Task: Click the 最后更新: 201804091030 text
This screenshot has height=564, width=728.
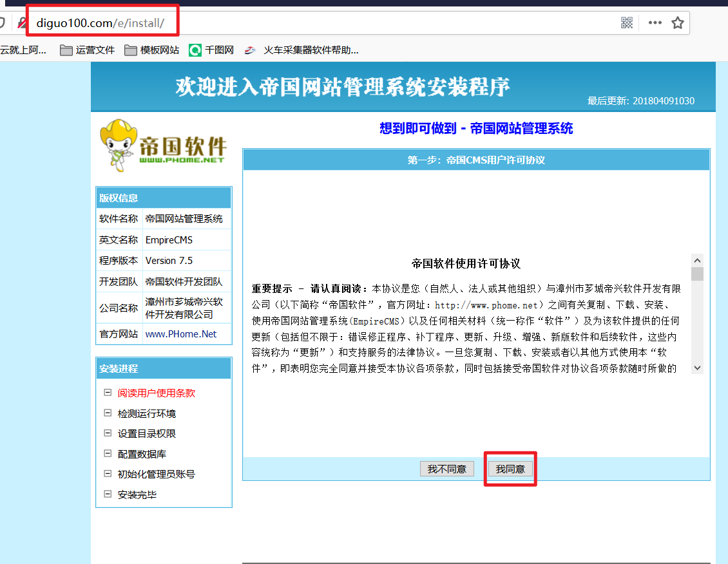Action: click(641, 100)
